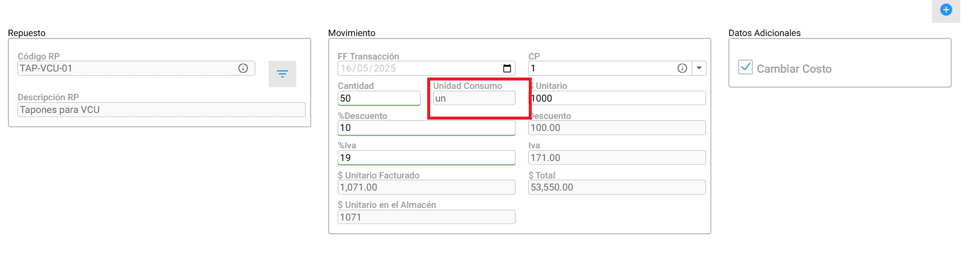Click the %Iva input field
Screen dimensions: 980x280
[427, 158]
